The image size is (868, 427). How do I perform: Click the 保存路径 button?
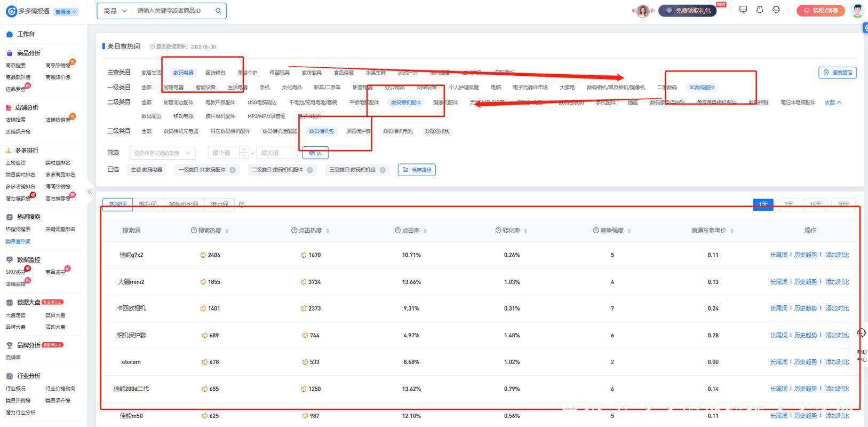click(x=417, y=170)
